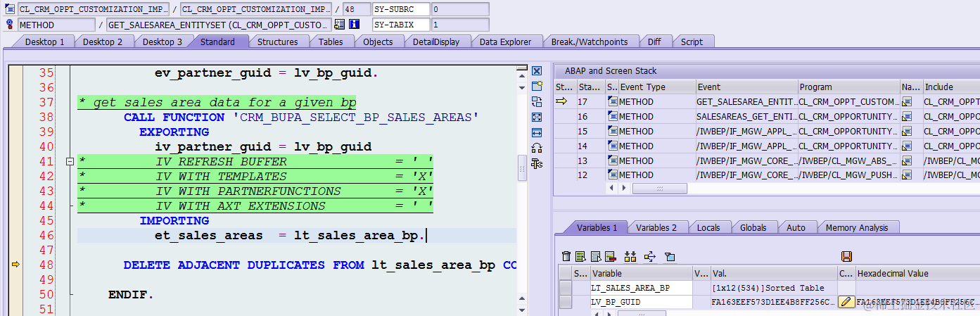Close the tool with the X icon
Screen dimensions: 980x316
537,71
